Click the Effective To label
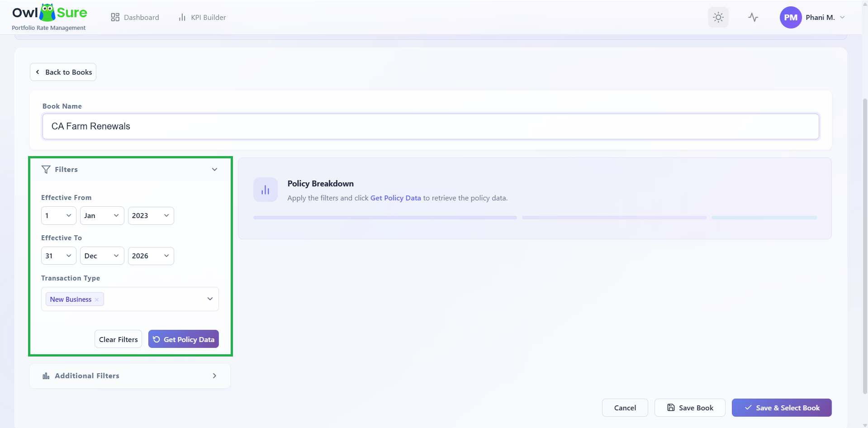This screenshot has height=428, width=868. [62, 238]
